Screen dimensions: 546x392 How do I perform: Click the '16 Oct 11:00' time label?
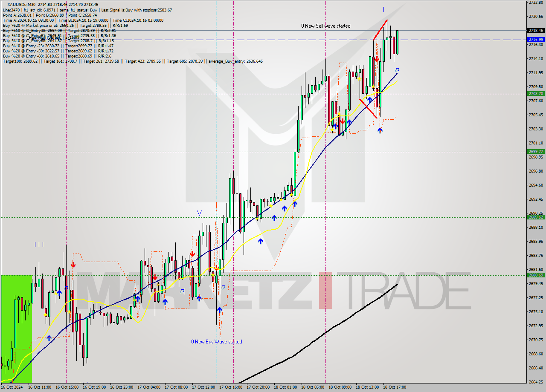[40, 387]
